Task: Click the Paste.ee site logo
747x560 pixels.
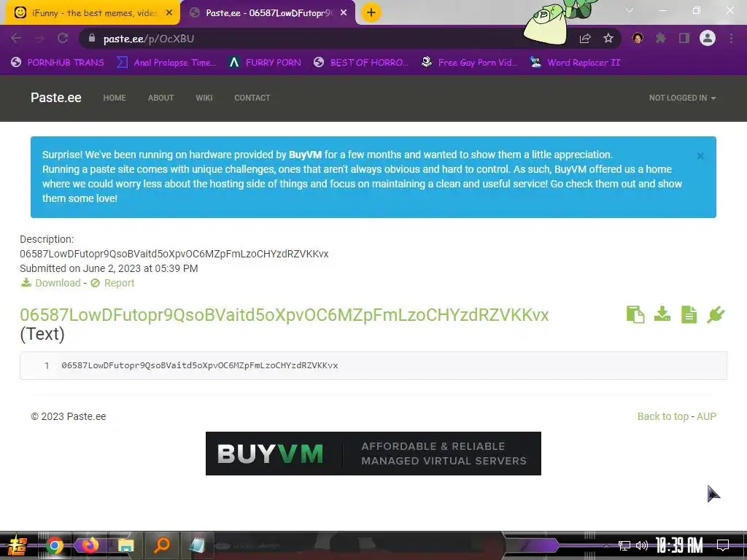Action: point(55,98)
